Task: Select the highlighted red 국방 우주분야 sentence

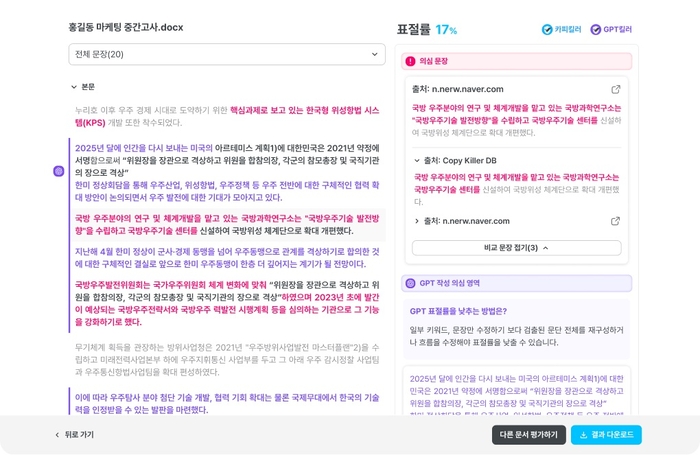Action: coord(227,225)
